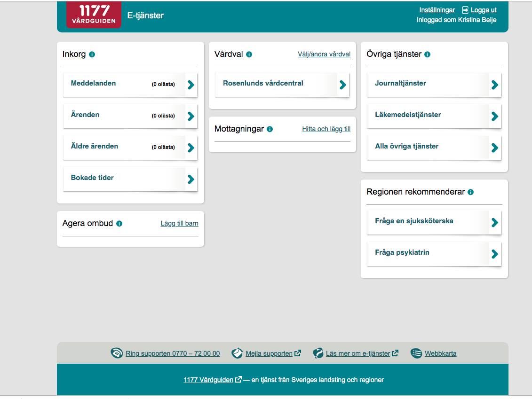Image resolution: width=532 pixels, height=399 pixels.
Task: Open Rosenlunds vårdcentral arrow chevron
Action: pyautogui.click(x=342, y=85)
